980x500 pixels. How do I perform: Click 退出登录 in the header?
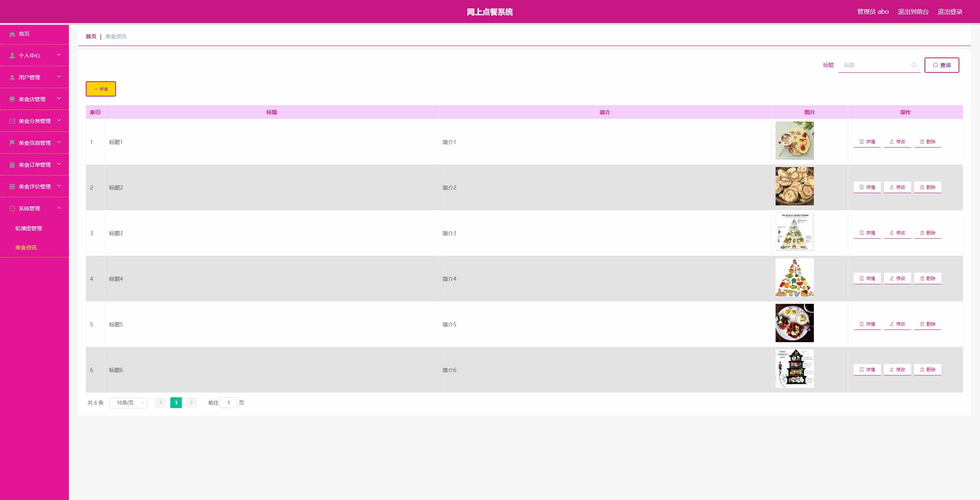tap(950, 12)
